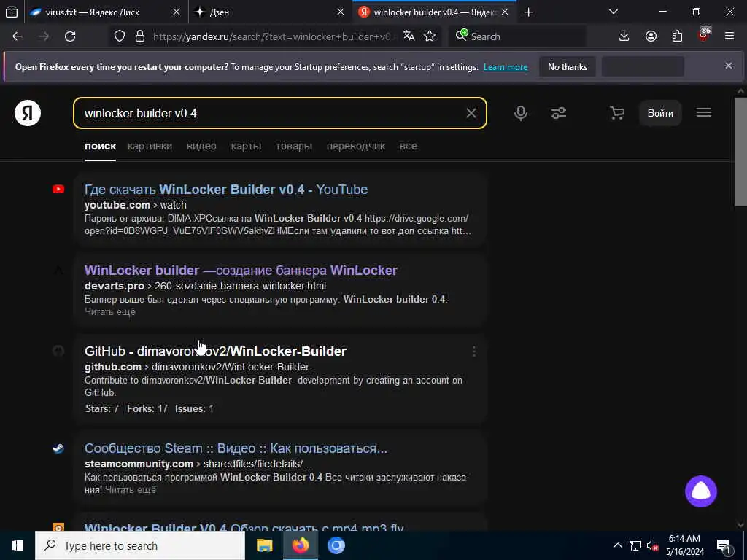Viewport: 747px width, 560px height.
Task: Click the Войти sign-in button
Action: pyautogui.click(x=659, y=113)
